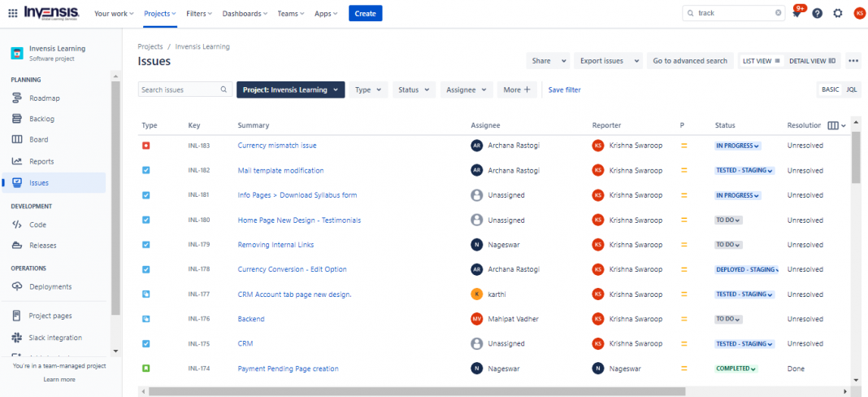Switch to Detail View
The width and height of the screenshot is (868, 397).
pos(812,61)
